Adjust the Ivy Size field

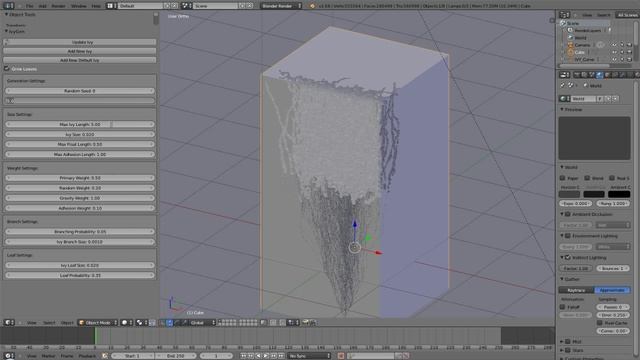click(x=80, y=134)
